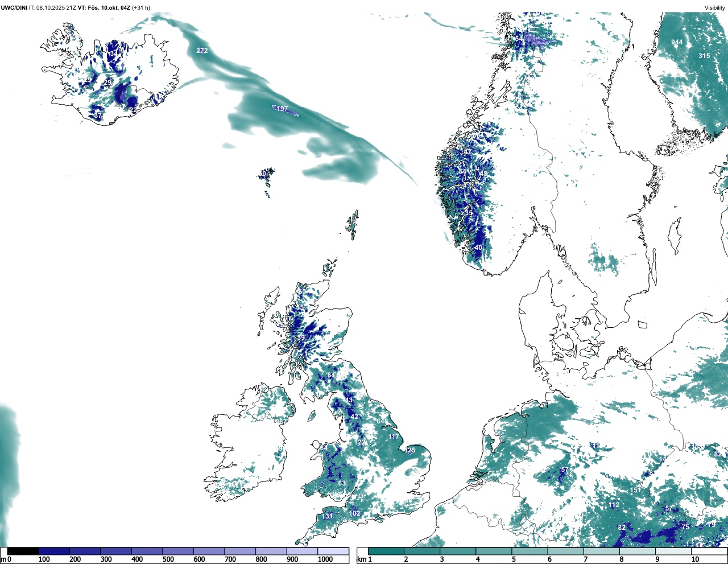Click the '(+31 h)' forecast offset
This screenshot has height=564, width=728.
pyautogui.click(x=141, y=8)
